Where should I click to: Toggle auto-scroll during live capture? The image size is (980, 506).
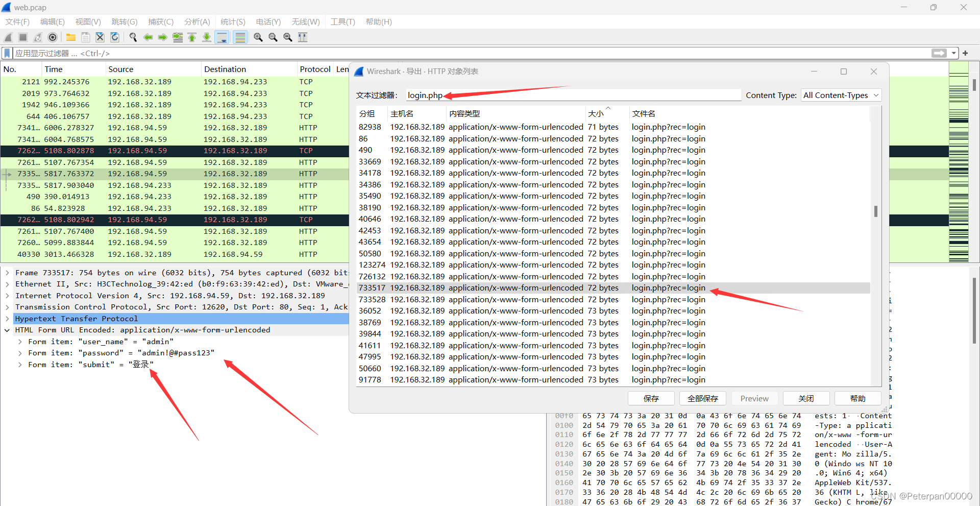pyautogui.click(x=222, y=37)
